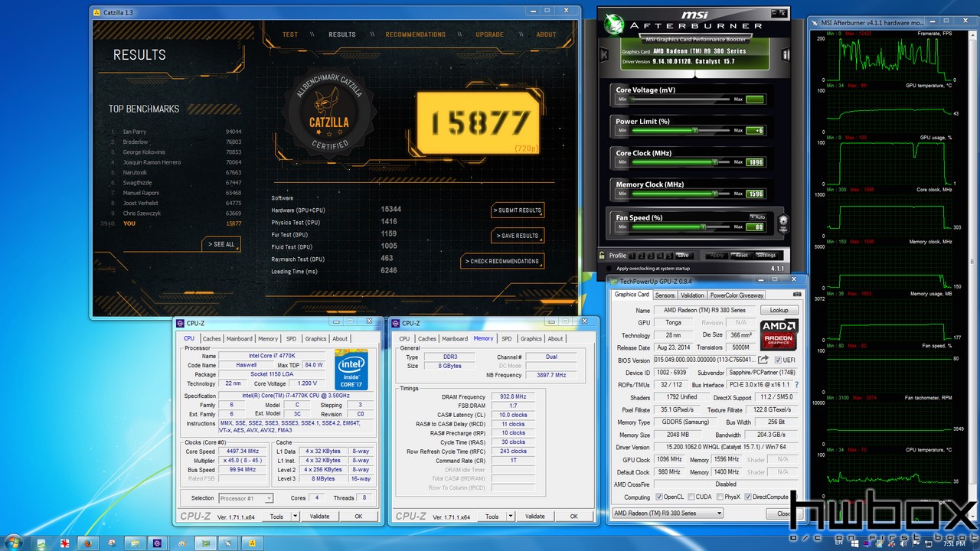Click the Catzilla title bar app icon
The image size is (980, 551).
96,12
